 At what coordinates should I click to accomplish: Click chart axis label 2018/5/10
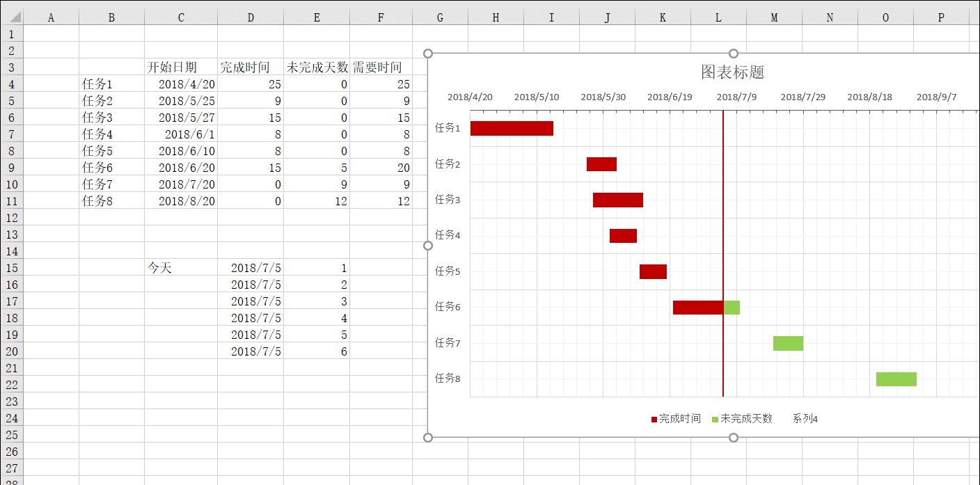pos(537,97)
